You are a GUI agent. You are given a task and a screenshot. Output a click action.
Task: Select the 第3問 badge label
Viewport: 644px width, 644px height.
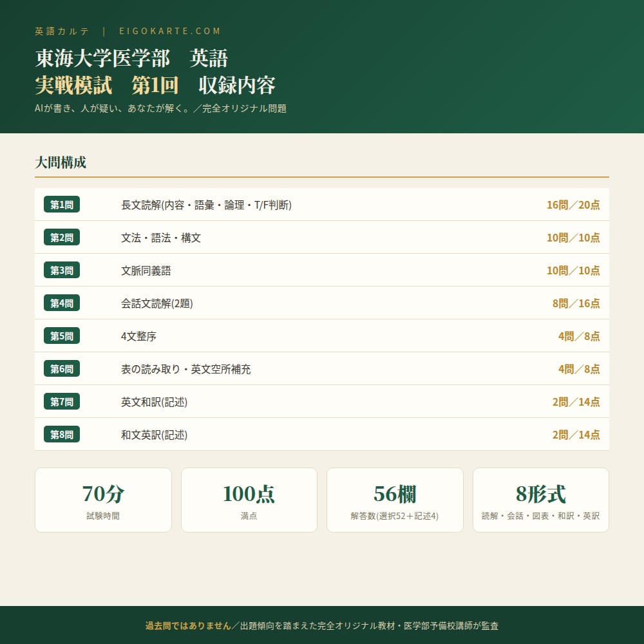point(62,270)
